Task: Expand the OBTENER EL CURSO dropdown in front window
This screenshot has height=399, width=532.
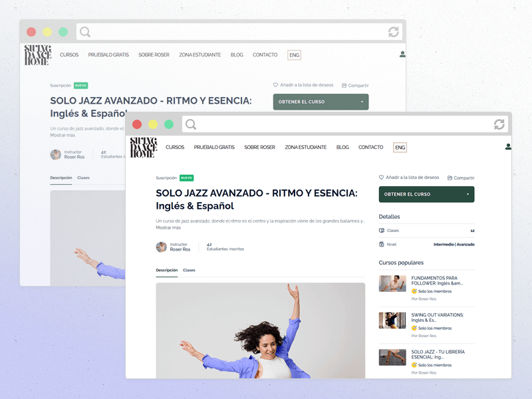Action: (x=468, y=194)
